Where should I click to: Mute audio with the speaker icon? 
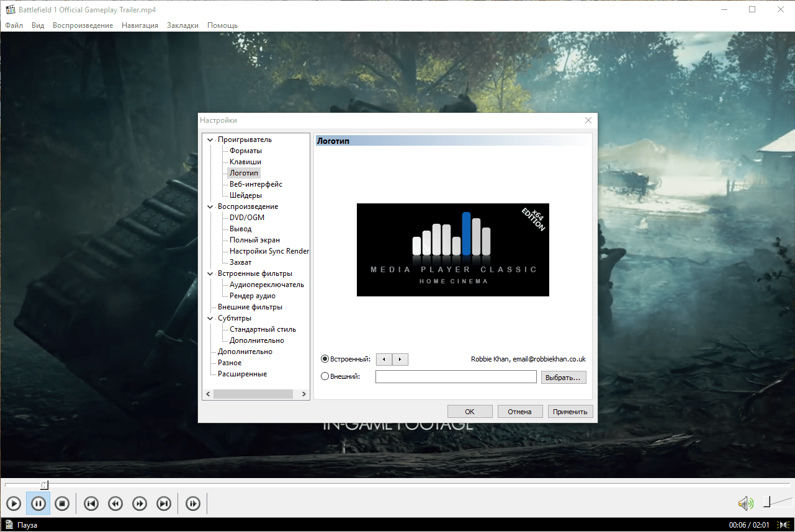coord(745,503)
